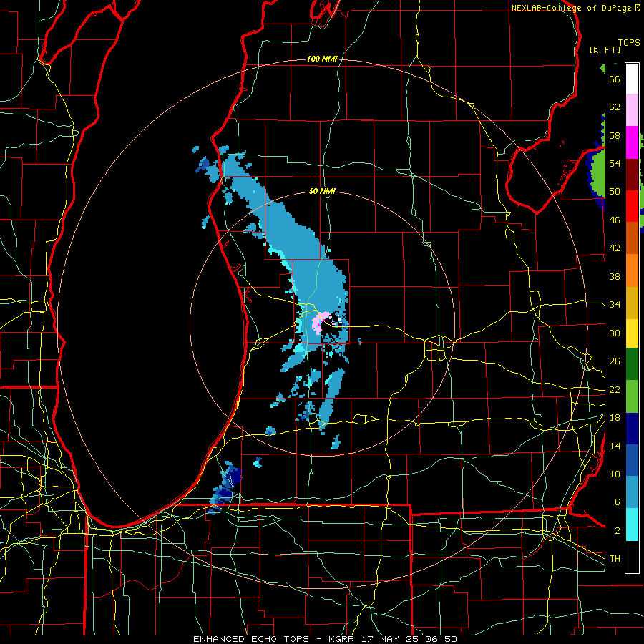
Task: Click the TOPS legend title
Action: [x=629, y=42]
